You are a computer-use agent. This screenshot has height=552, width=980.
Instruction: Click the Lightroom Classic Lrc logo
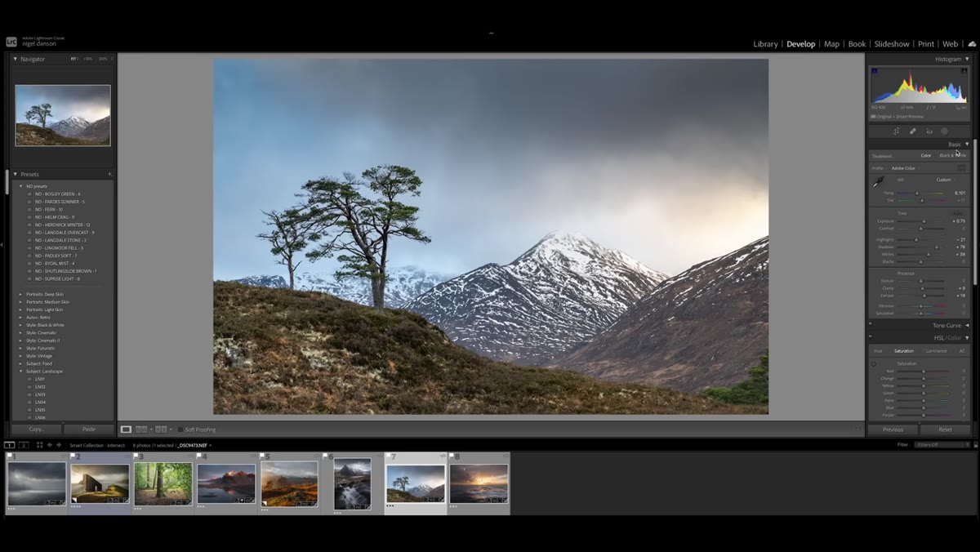click(11, 41)
